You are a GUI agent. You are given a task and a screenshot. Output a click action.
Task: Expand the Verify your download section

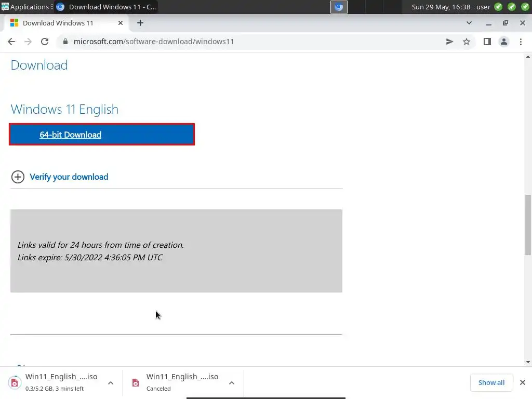[18, 177]
